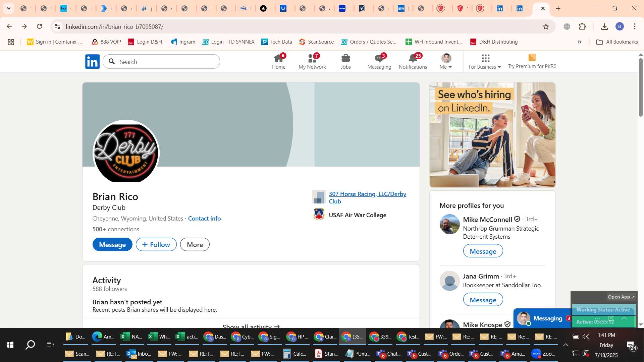Open Chrome profile avatar B

(620, 26)
